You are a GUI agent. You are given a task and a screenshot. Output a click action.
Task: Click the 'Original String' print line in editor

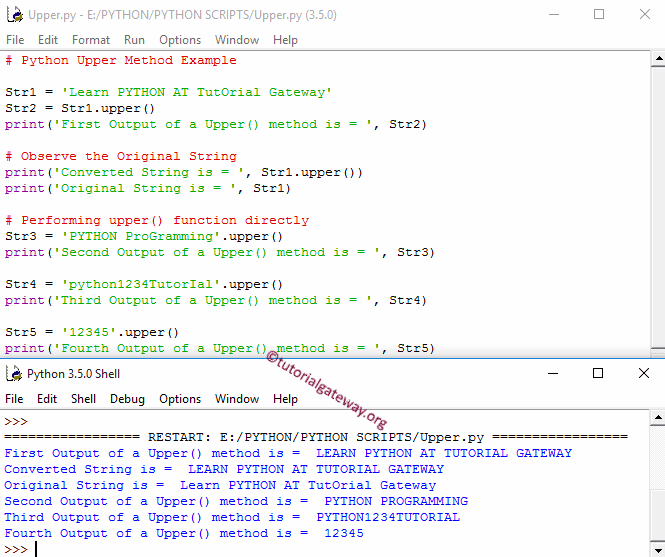(148, 188)
